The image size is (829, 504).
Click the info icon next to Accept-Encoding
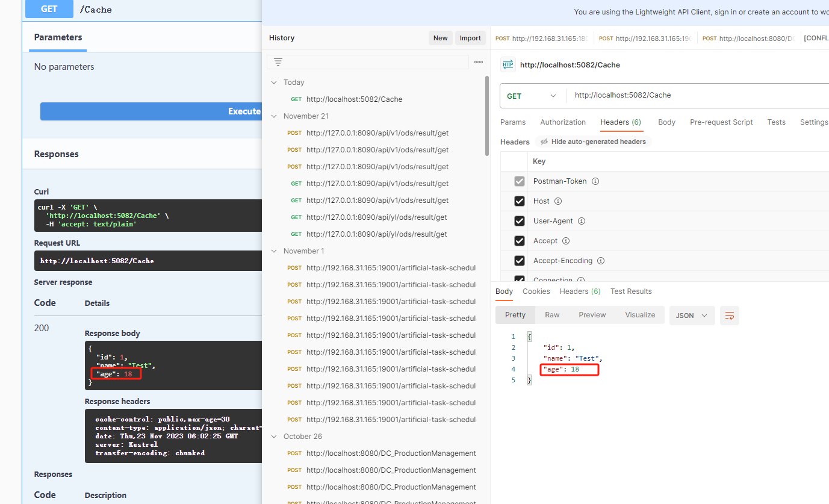pos(600,261)
